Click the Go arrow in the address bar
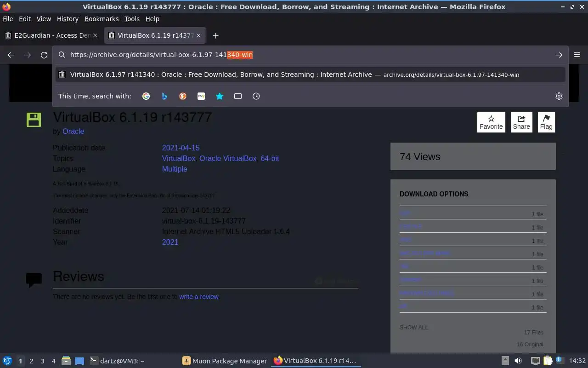The height and width of the screenshot is (368, 588). pyautogui.click(x=559, y=55)
